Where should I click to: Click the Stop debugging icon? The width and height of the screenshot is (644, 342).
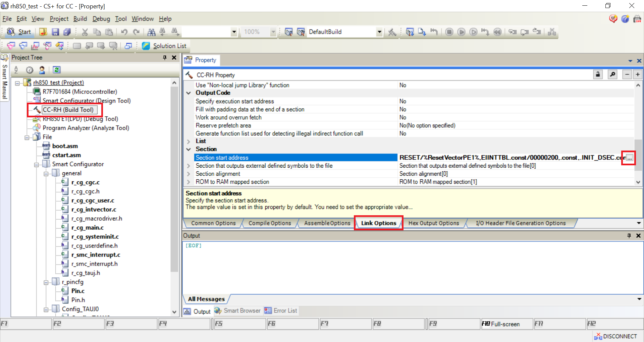pos(449,32)
